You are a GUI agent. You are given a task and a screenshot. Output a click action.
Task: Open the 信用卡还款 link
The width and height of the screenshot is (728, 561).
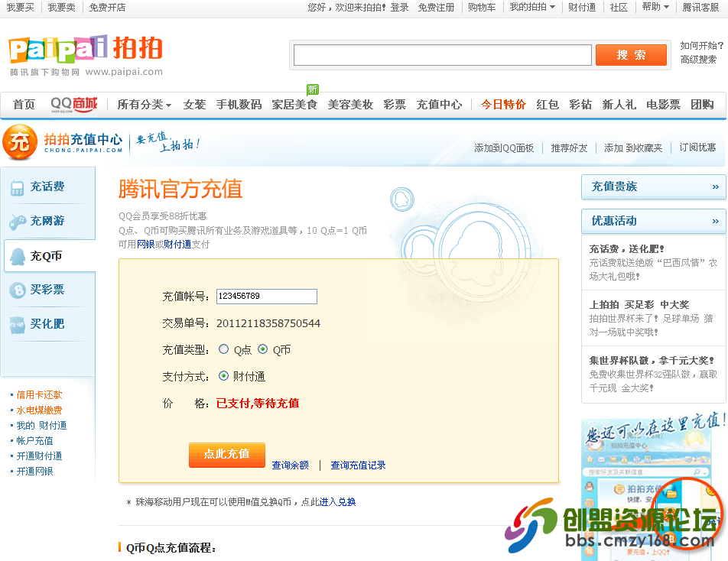pyautogui.click(x=40, y=395)
